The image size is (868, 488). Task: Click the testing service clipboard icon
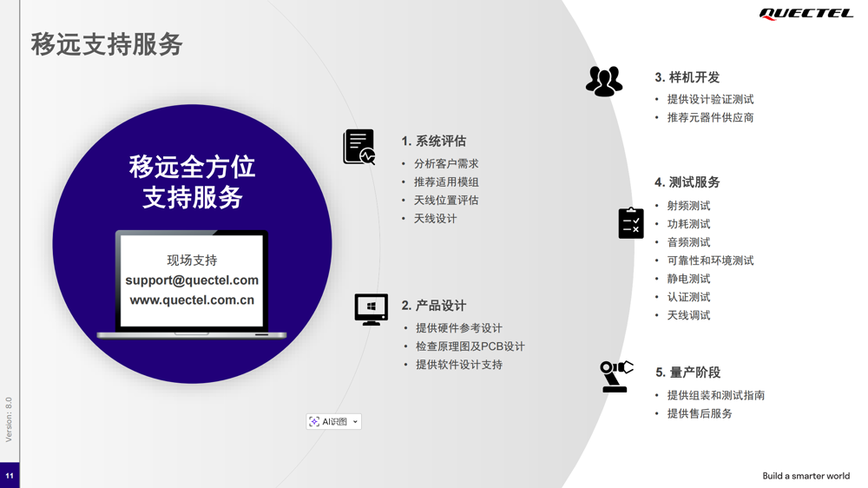[631, 223]
